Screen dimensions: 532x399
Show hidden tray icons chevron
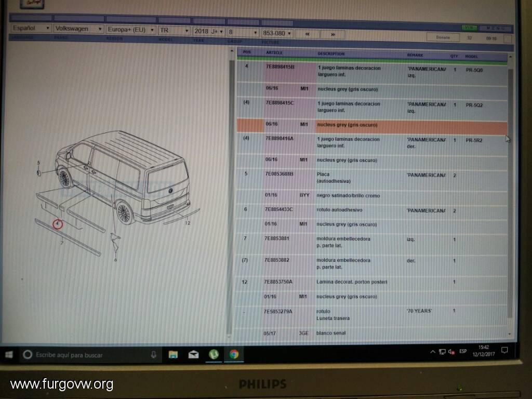(x=433, y=352)
